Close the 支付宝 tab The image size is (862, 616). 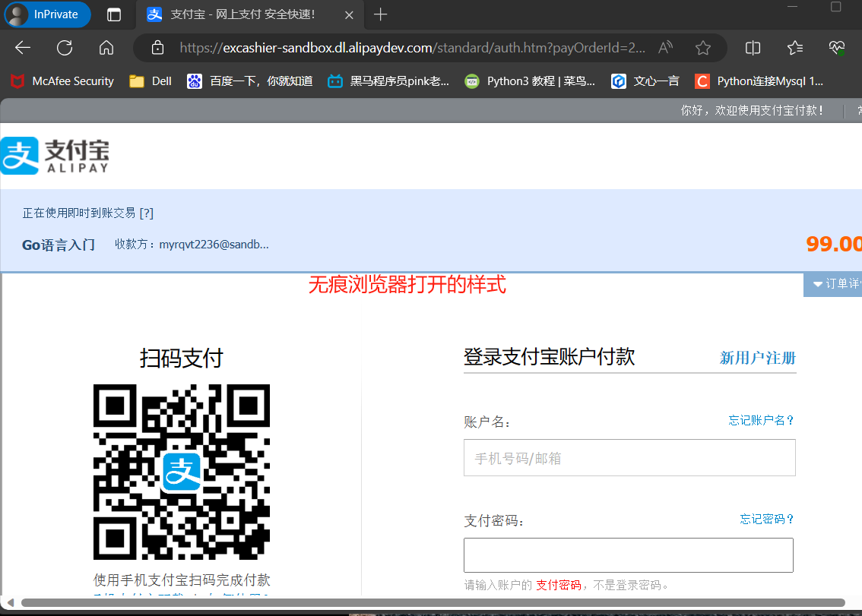click(x=349, y=15)
